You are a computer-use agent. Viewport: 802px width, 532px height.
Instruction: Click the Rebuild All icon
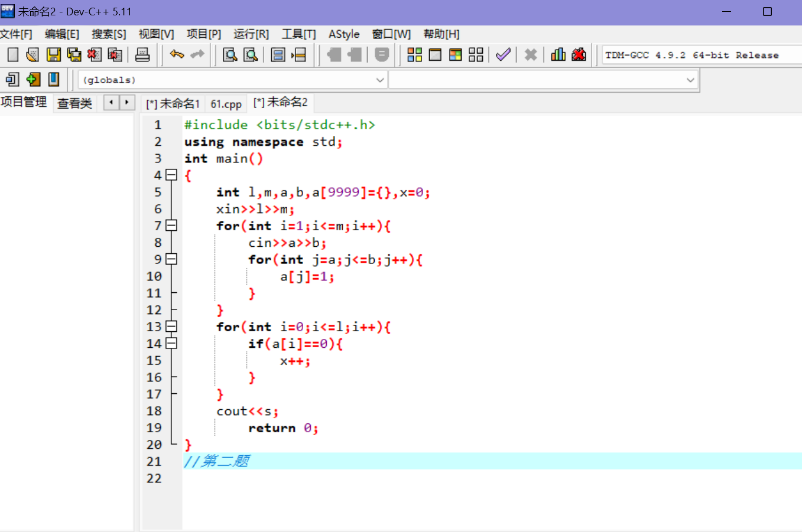[476, 55]
